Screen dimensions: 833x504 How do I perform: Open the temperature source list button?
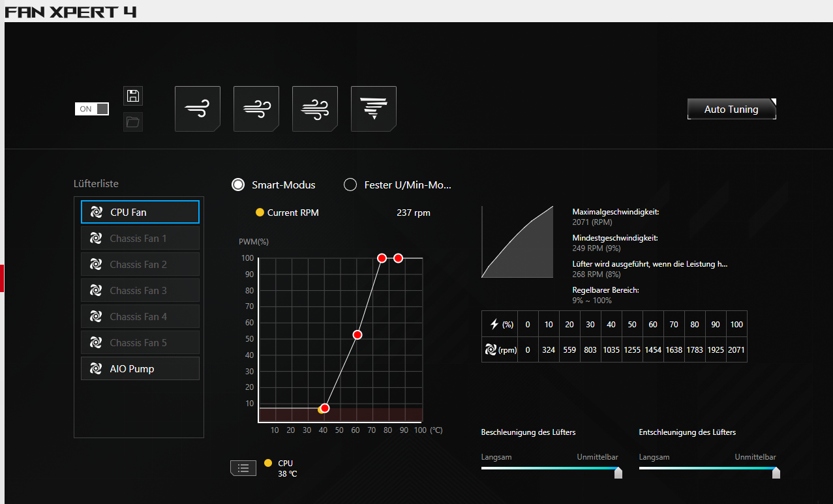(243, 467)
